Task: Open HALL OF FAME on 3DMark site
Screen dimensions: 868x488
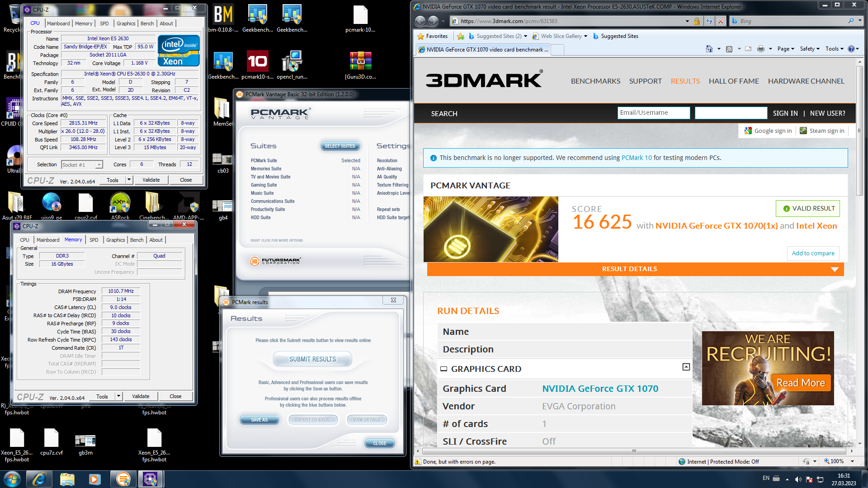Action: tap(734, 81)
